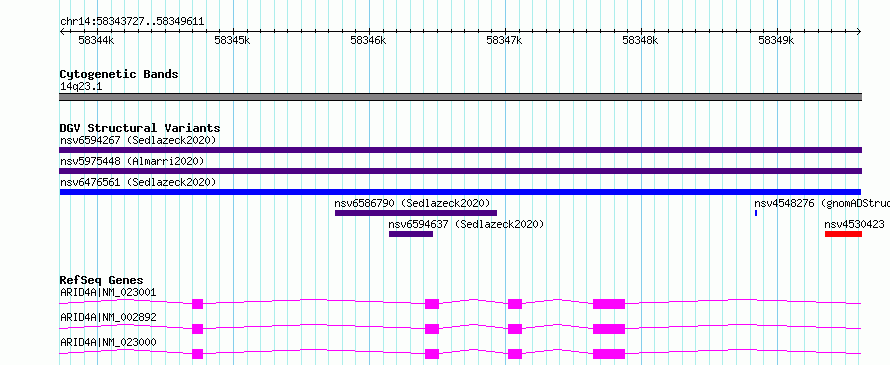This screenshot has height=365, width=890.
Task: Click the ARID4A|NM_023001 transcript label
Action: pos(108,293)
